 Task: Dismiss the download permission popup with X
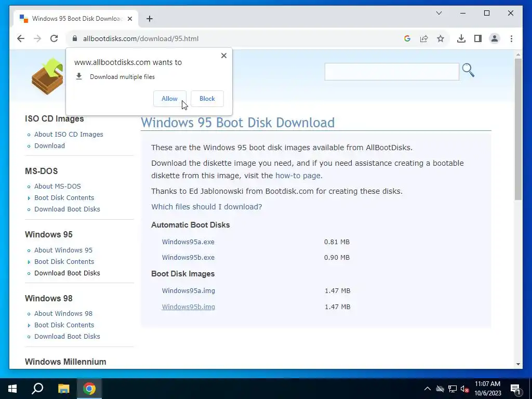coord(223,56)
